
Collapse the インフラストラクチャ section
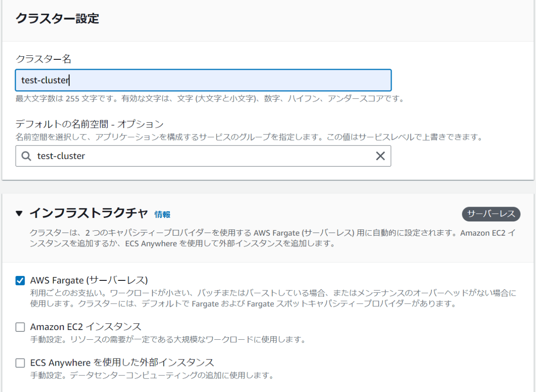(19, 213)
